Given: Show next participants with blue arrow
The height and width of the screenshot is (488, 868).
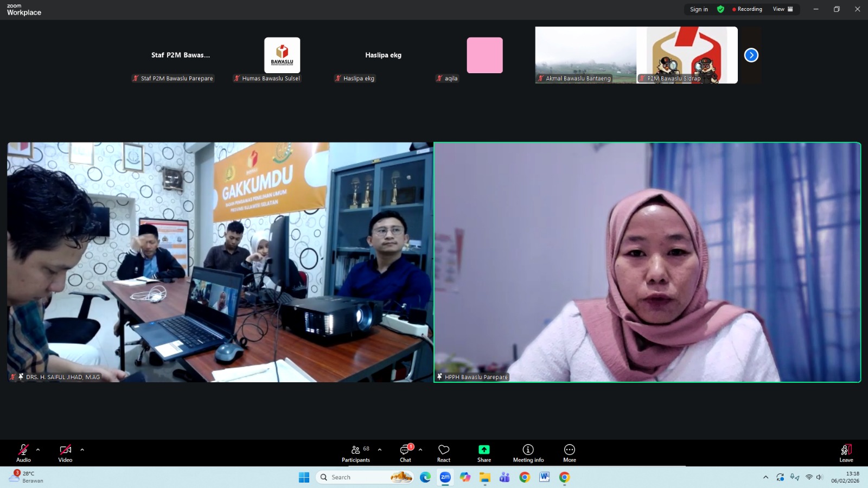Looking at the screenshot, I should click(751, 55).
